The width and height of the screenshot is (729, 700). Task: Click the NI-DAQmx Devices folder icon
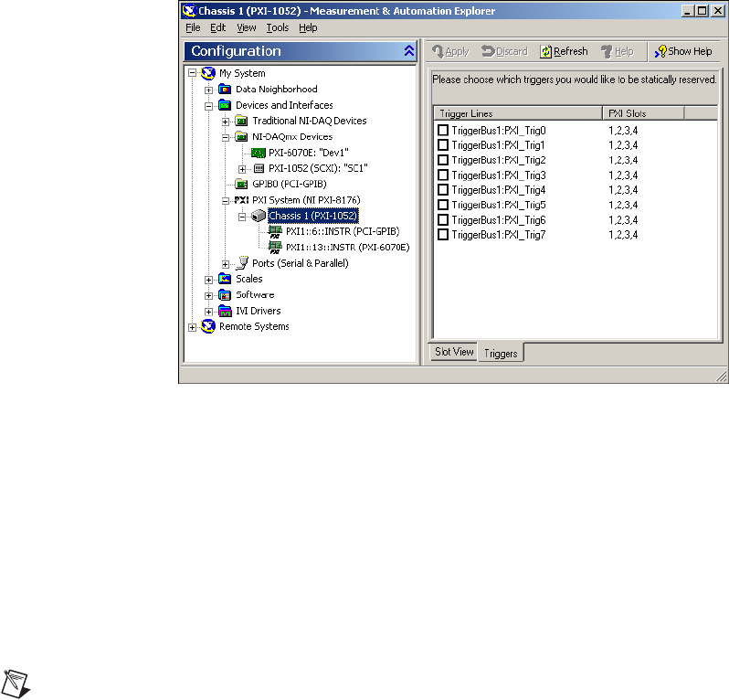[x=241, y=137]
